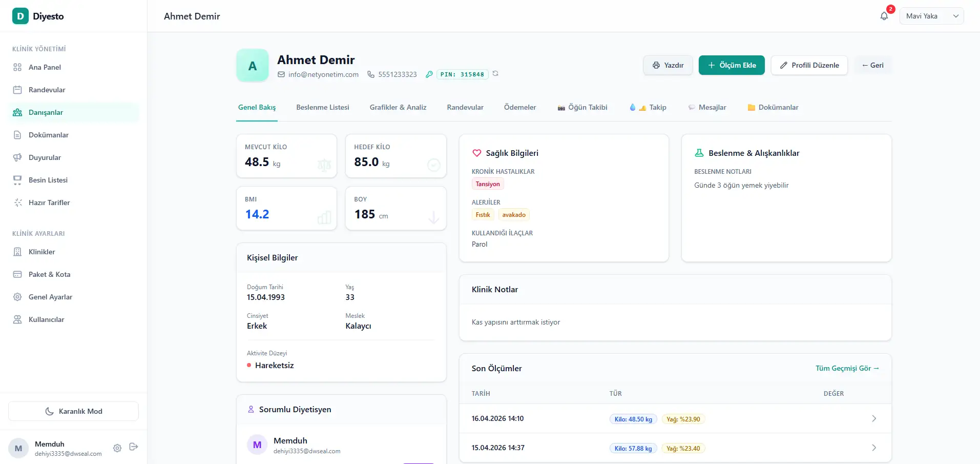Viewport: 980px width, 464px height.
Task: Add a measurement with Ölçüm Ekle
Action: click(x=732, y=65)
